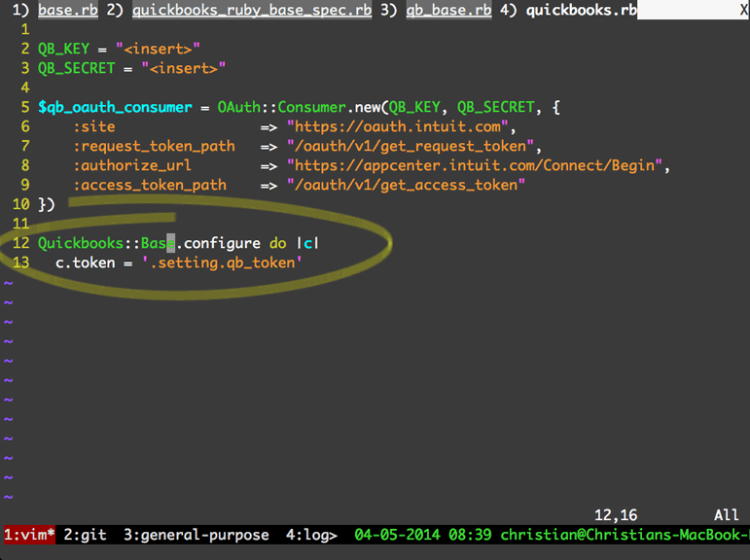Click the :access_token_path symbol
The height and width of the screenshot is (560, 750).
pos(149,185)
